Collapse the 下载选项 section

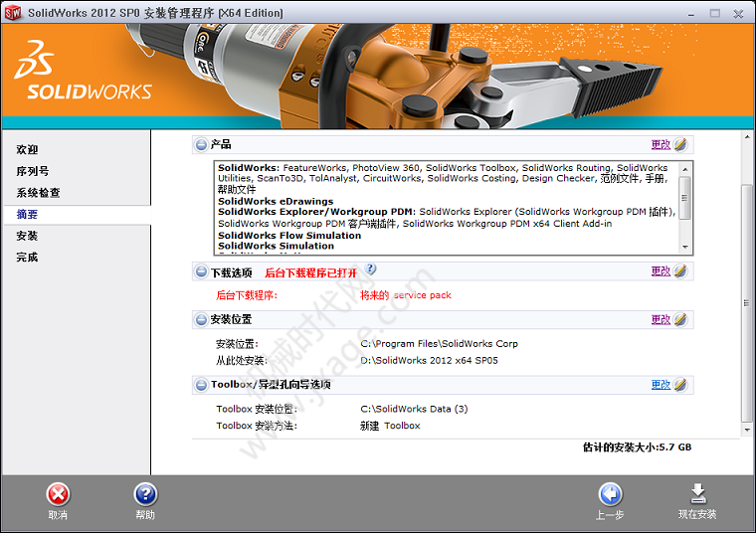(201, 271)
